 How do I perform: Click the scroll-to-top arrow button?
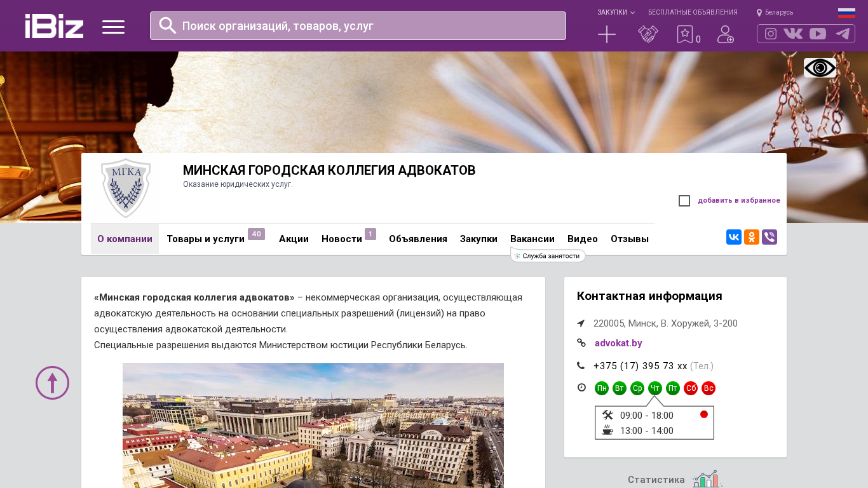pos(52,383)
